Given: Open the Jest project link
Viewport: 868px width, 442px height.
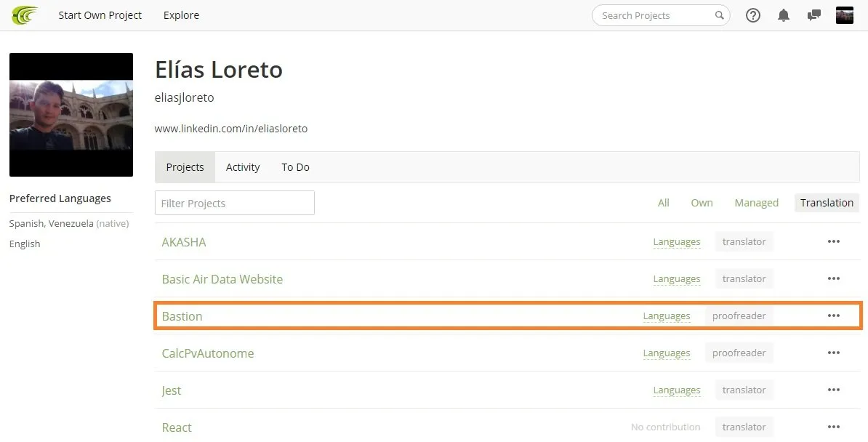Looking at the screenshot, I should pos(171,390).
